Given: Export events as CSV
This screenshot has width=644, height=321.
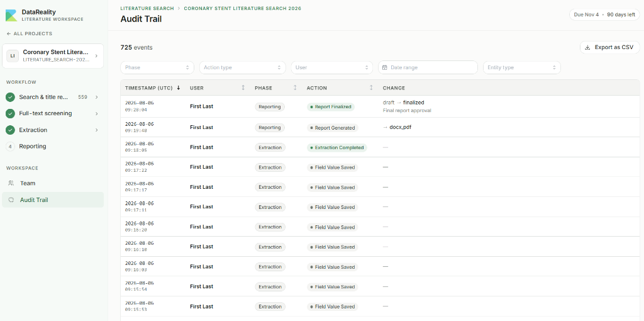Looking at the screenshot, I should pos(609,47).
